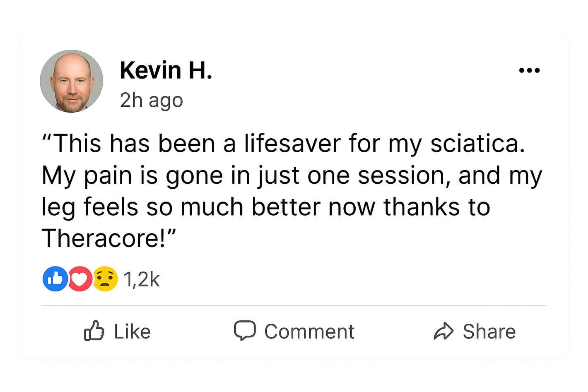This screenshot has height=392, width=588.
Task: Click the word "sciatica" in the post
Action: click(x=477, y=144)
